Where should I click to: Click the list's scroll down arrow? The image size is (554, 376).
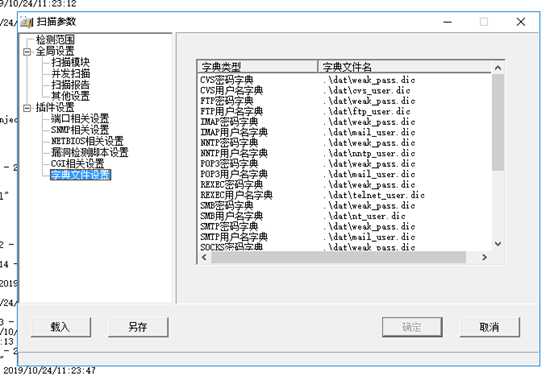(498, 244)
